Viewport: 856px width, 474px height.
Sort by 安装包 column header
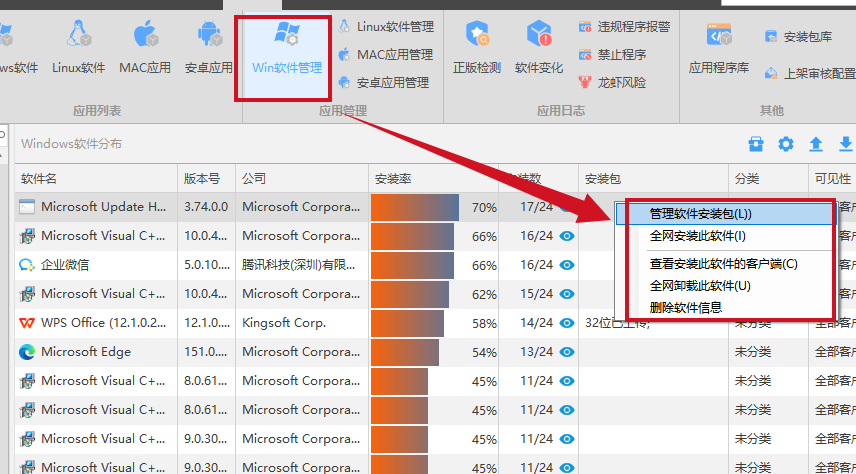(653, 179)
